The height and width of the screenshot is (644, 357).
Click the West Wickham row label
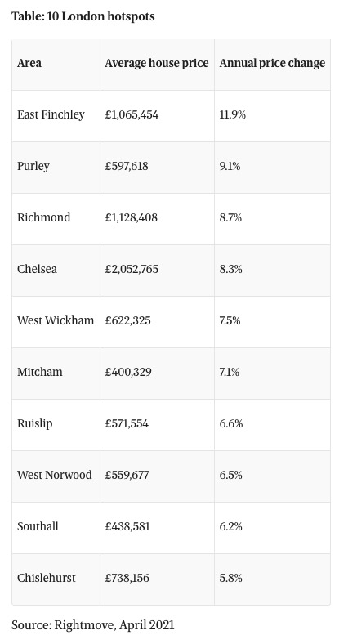coord(56,320)
